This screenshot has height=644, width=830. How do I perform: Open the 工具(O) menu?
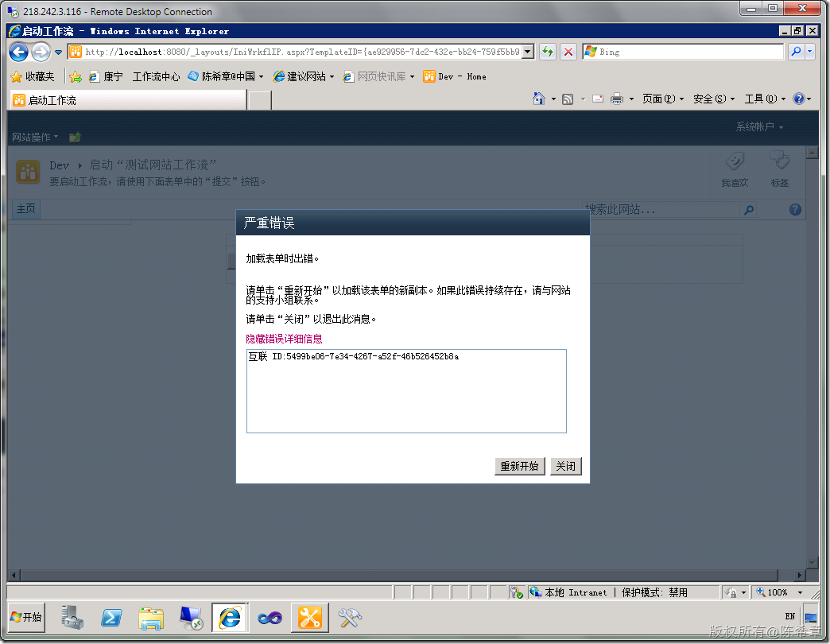coord(765,99)
